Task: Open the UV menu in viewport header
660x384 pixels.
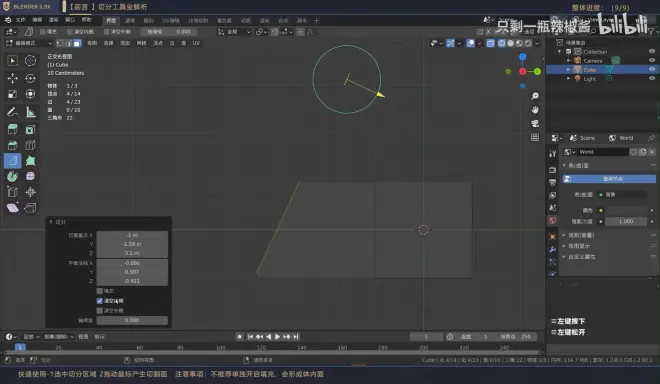Action: (x=196, y=43)
